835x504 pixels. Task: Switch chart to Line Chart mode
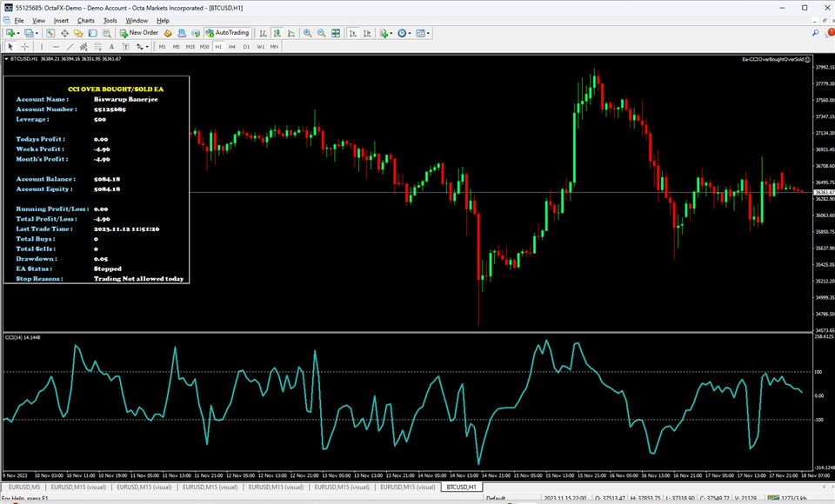tap(291, 33)
